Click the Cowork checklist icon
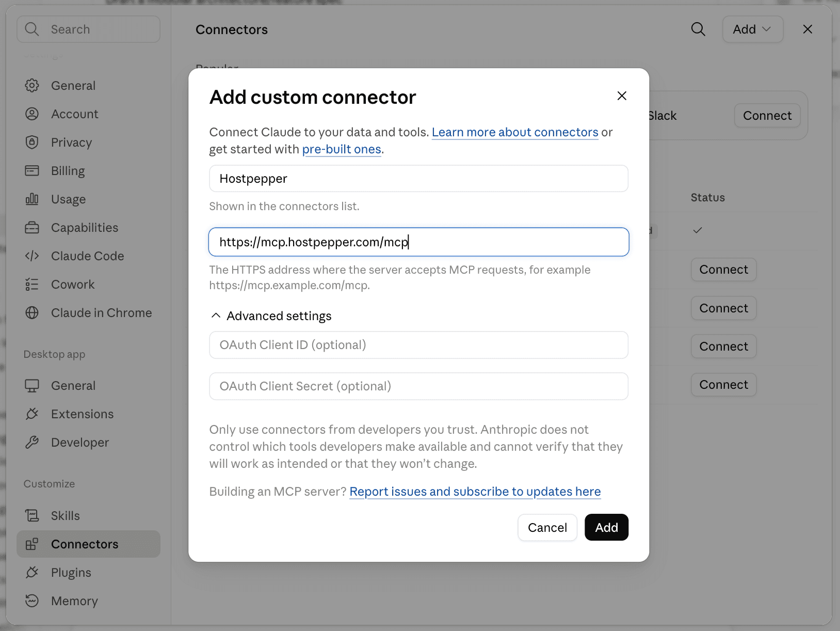 pos(32,285)
